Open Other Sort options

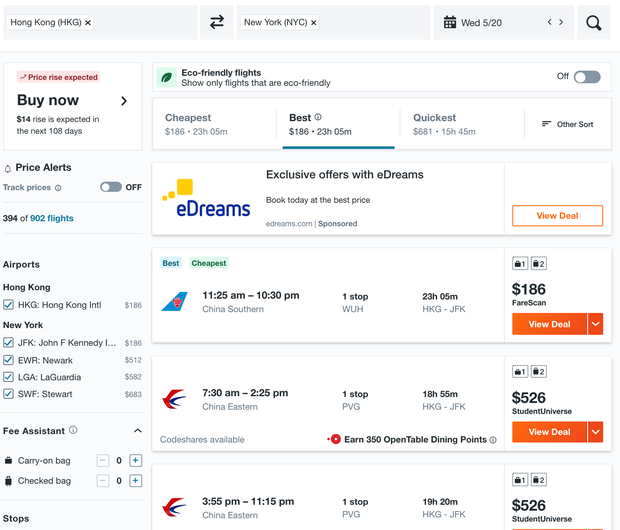point(567,124)
